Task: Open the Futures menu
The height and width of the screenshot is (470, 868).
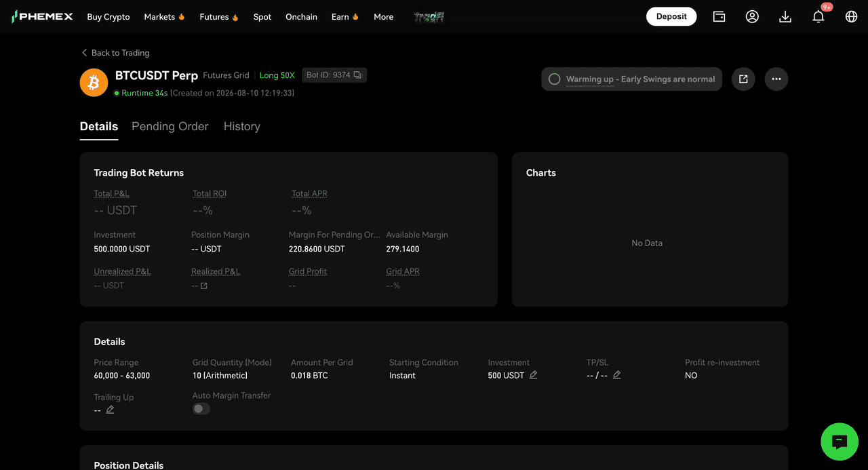Action: (x=219, y=17)
